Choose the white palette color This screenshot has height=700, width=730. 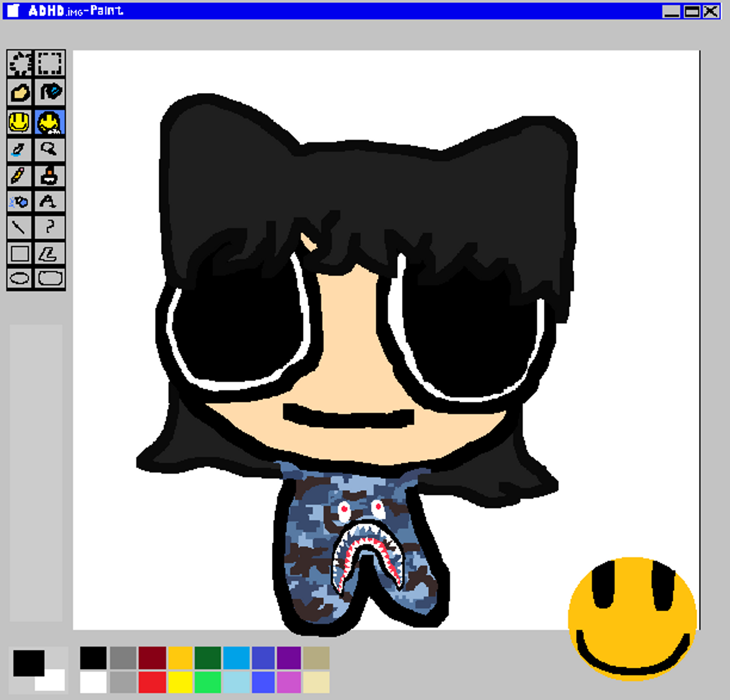click(x=93, y=682)
